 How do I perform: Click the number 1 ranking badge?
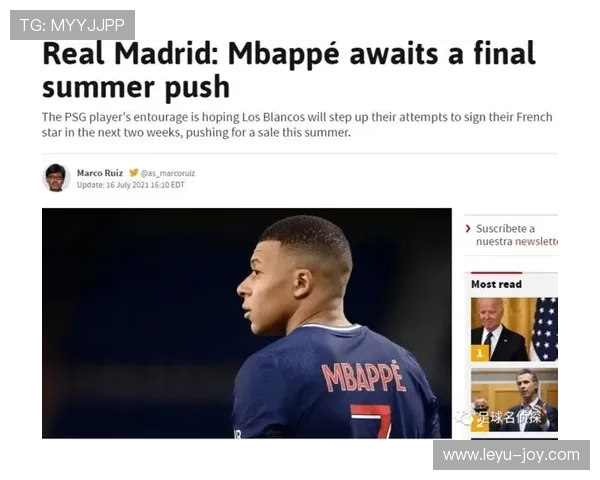[x=480, y=353]
